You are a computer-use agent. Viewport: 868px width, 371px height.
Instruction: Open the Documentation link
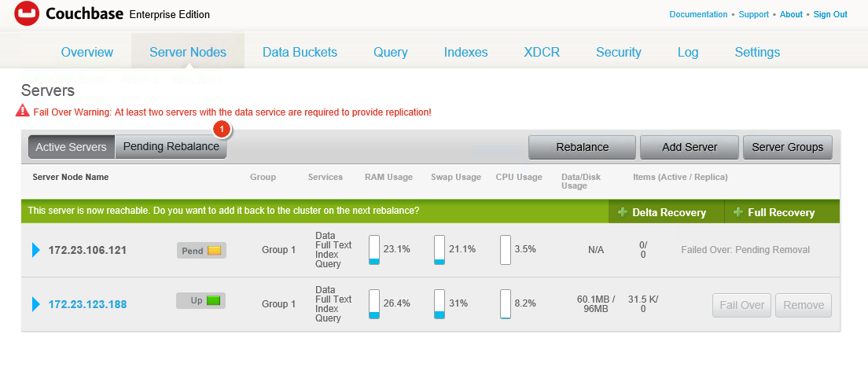click(698, 14)
